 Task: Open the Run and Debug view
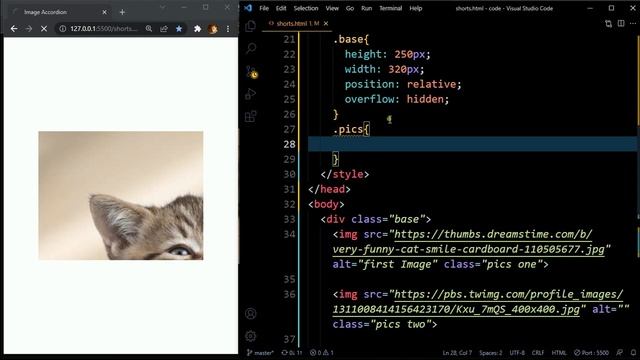251,94
